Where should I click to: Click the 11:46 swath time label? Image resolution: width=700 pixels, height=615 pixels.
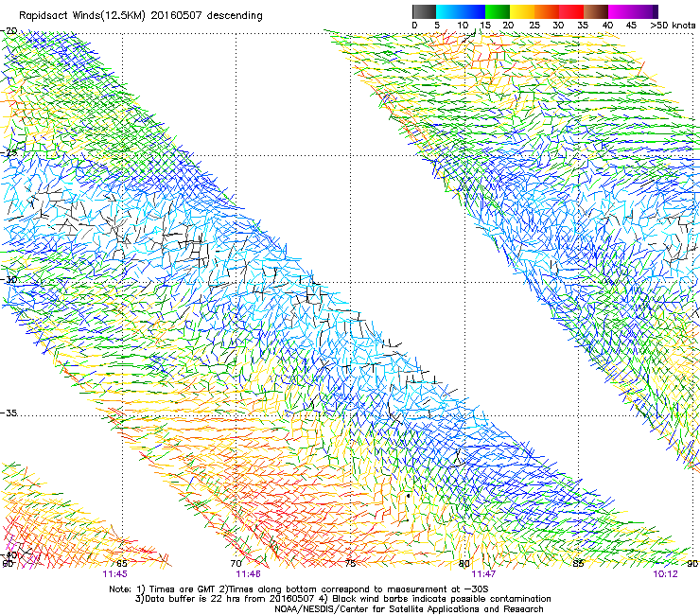tap(248, 574)
